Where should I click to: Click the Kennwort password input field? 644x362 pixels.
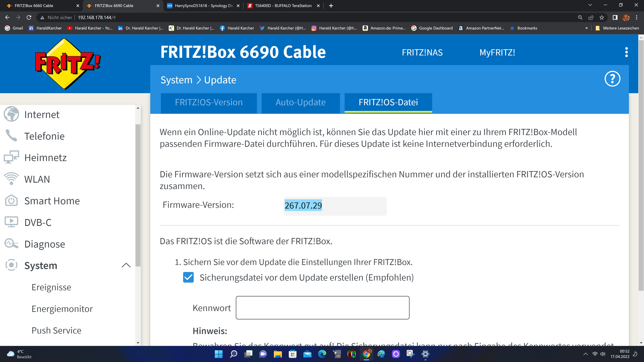tap(323, 308)
